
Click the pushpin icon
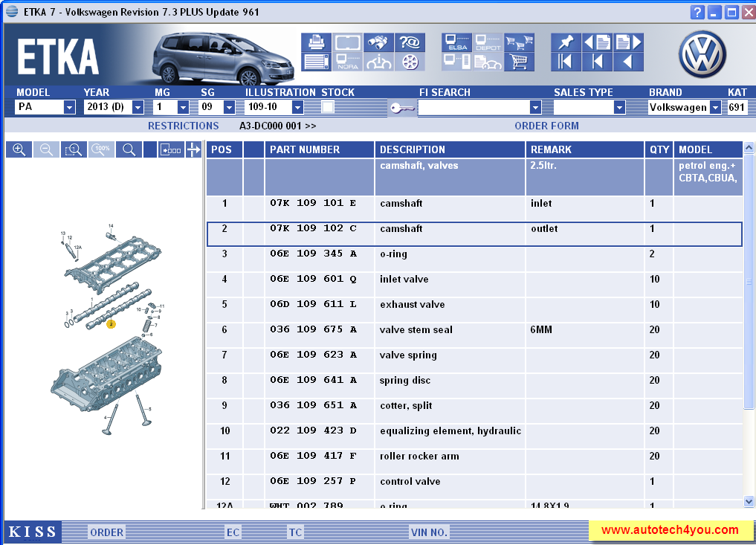(x=566, y=42)
